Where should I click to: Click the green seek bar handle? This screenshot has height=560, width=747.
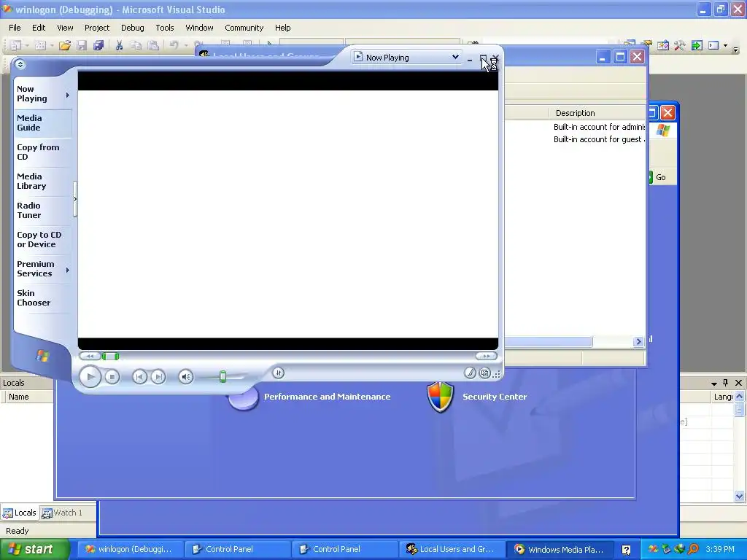point(111,356)
